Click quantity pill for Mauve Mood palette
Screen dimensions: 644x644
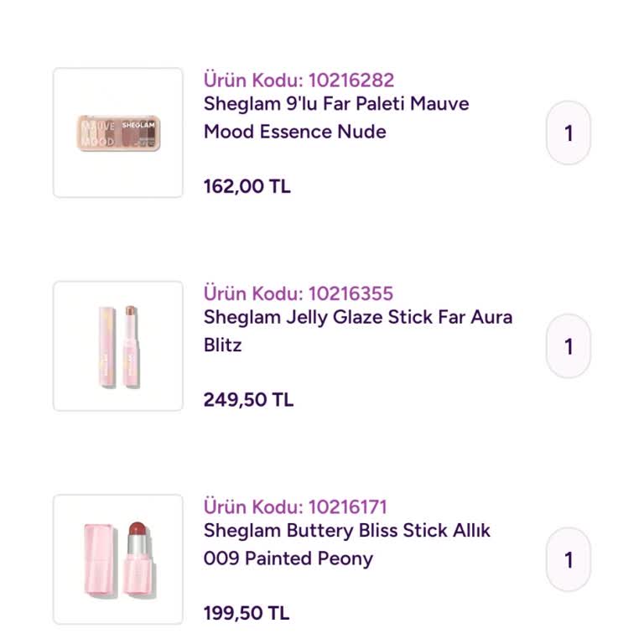point(569,132)
